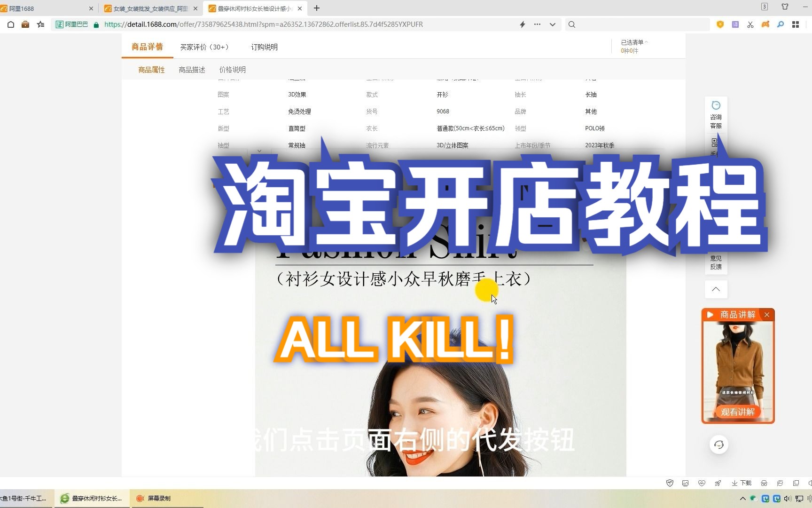Jump to the 商品描述 sub-tab
This screenshot has height=508, width=812.
192,70
